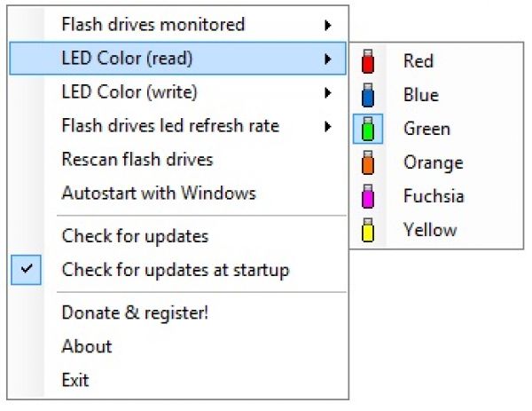This screenshot has height=411, width=532.
Task: Click the orange flash drive icon
Action: [x=369, y=162]
